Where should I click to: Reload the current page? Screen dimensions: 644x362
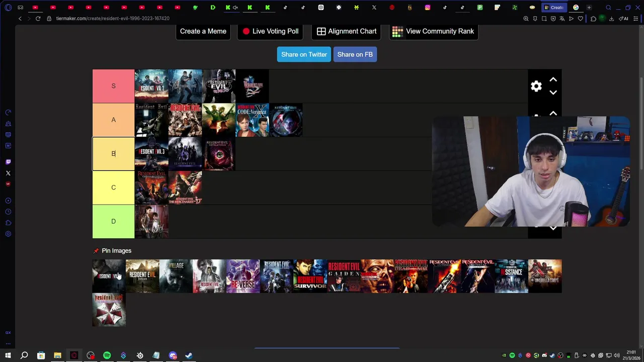(38, 19)
